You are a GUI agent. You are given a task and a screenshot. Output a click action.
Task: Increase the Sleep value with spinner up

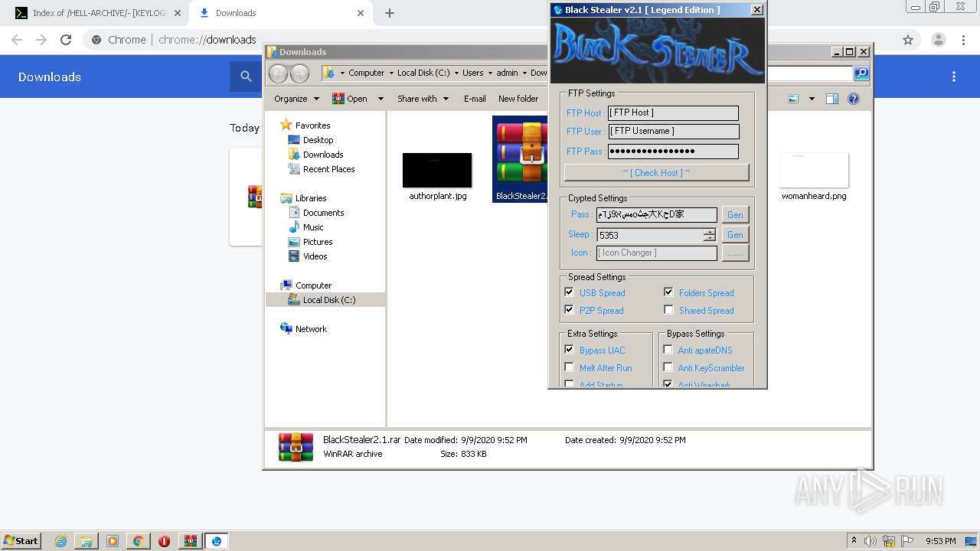[x=710, y=231]
